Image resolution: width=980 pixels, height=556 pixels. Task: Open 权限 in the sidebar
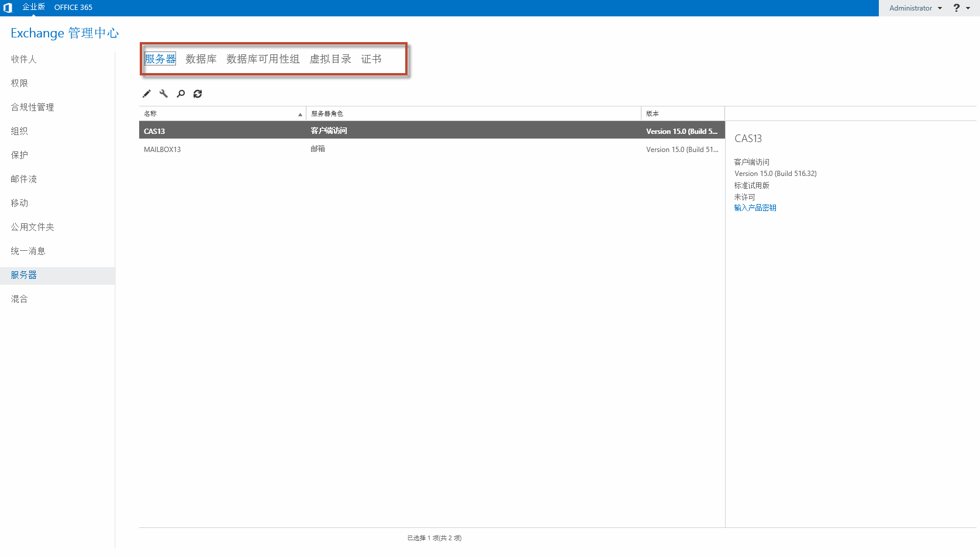tap(19, 83)
